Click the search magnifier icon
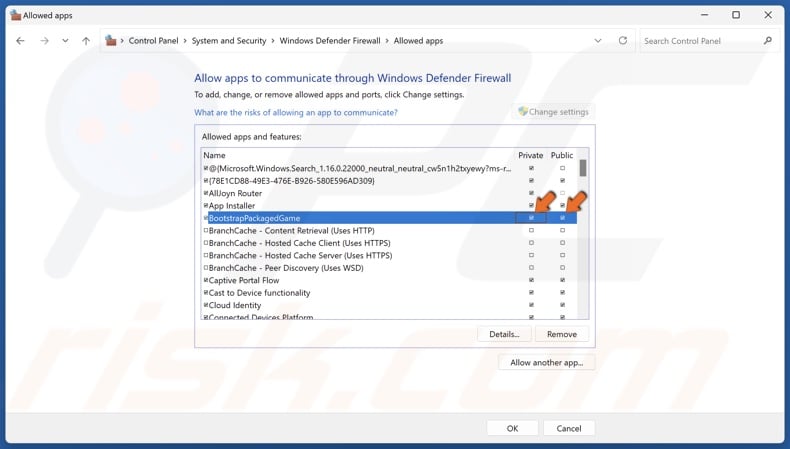790x449 pixels. pyautogui.click(x=768, y=41)
